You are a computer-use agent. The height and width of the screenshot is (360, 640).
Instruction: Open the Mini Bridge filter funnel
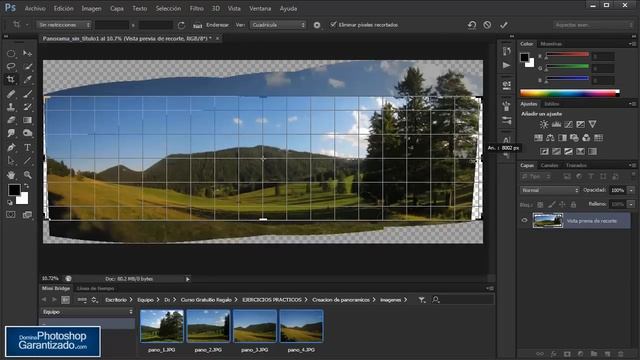tap(422, 300)
